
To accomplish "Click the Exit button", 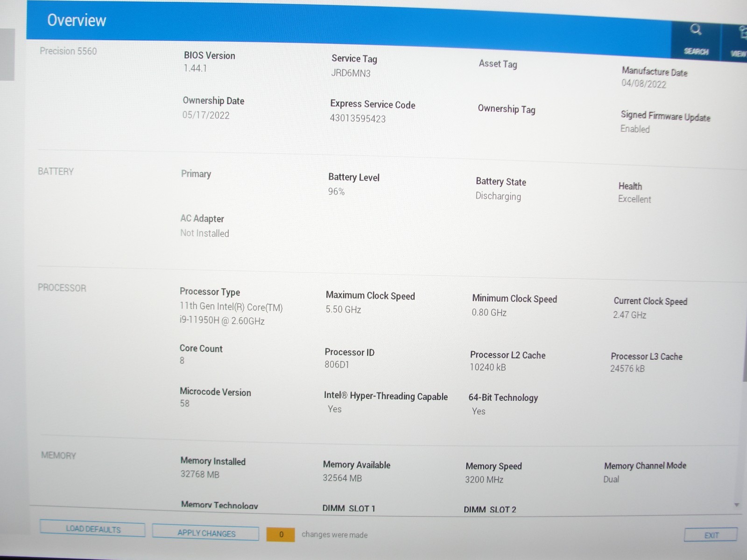I will pyautogui.click(x=711, y=535).
